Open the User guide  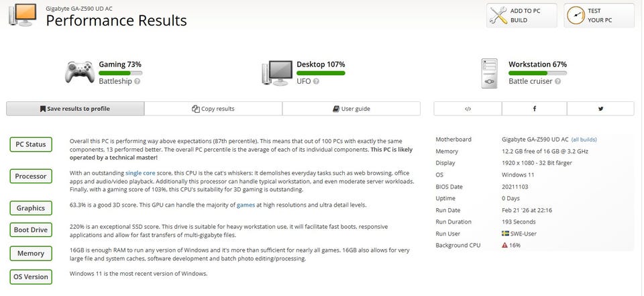click(x=352, y=109)
